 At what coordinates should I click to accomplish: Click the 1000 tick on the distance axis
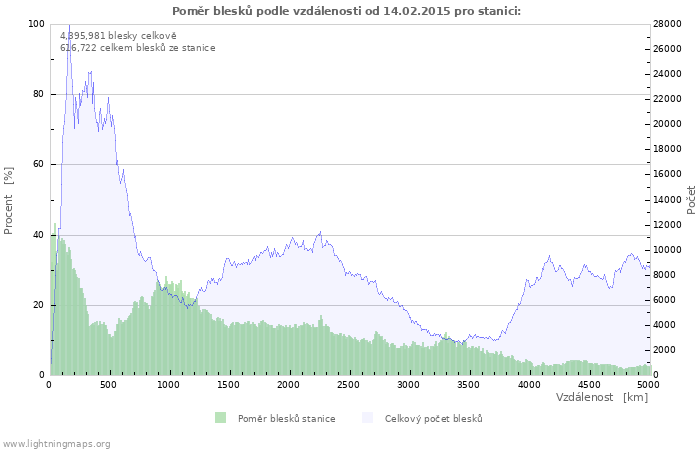pyautogui.click(x=169, y=384)
